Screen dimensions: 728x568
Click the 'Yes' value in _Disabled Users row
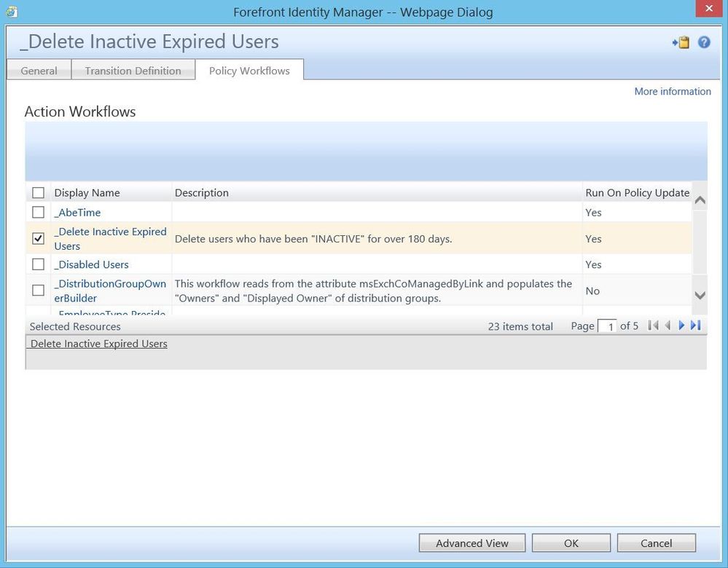[593, 264]
